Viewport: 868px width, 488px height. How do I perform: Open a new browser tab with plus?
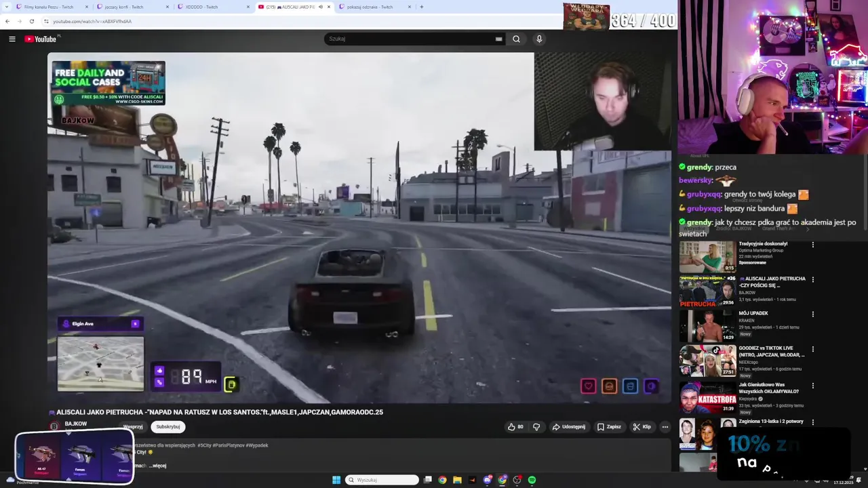(x=421, y=7)
